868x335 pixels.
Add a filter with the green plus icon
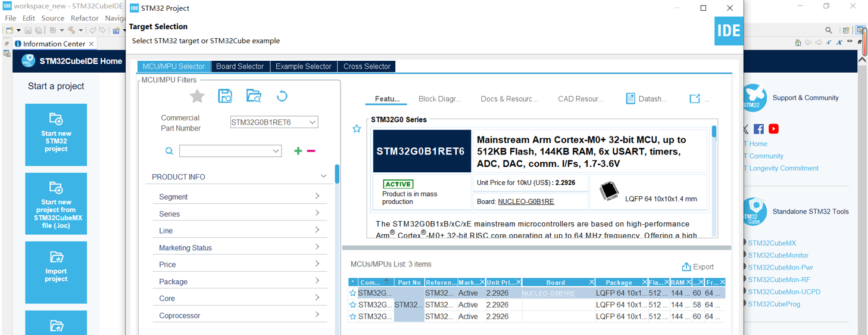tap(298, 151)
